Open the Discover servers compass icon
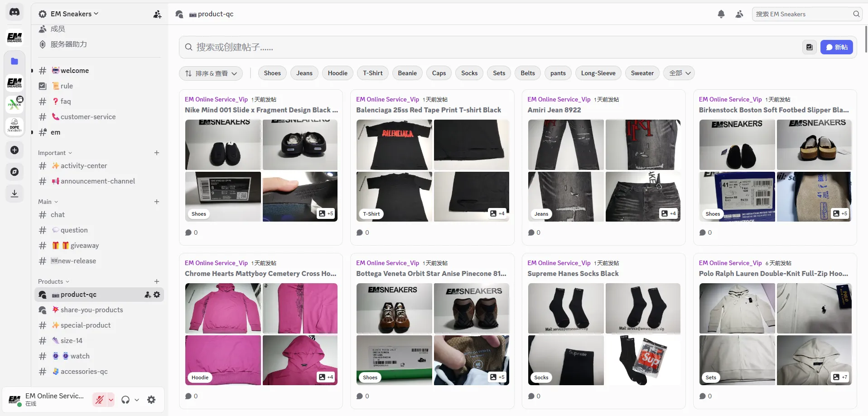Viewport: 868px width, 416px height. coord(14,172)
